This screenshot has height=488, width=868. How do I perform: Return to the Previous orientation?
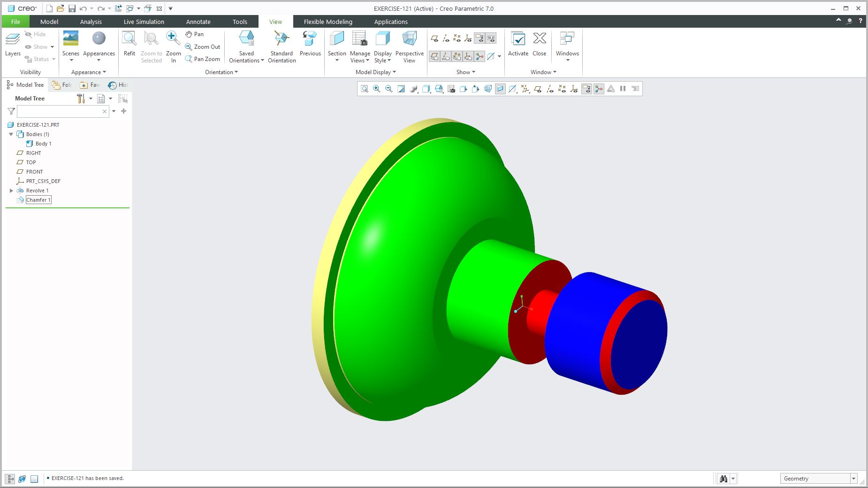[310, 44]
